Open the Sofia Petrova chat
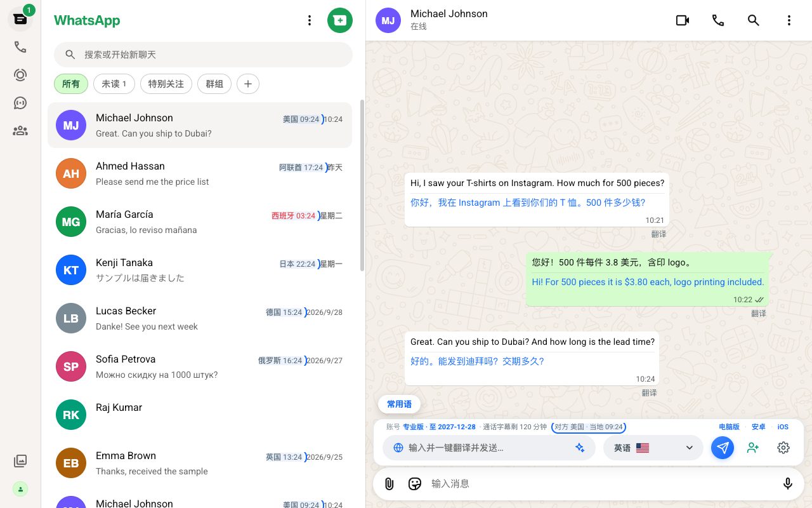 [x=200, y=366]
